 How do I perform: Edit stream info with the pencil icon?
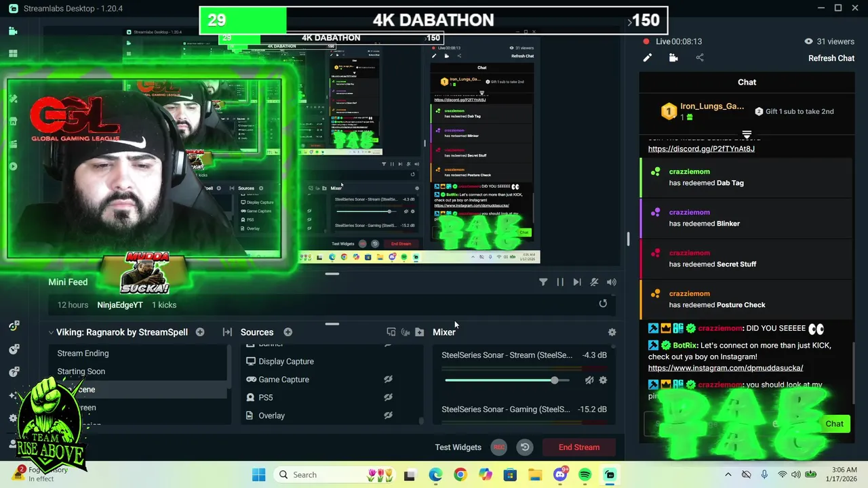click(647, 58)
